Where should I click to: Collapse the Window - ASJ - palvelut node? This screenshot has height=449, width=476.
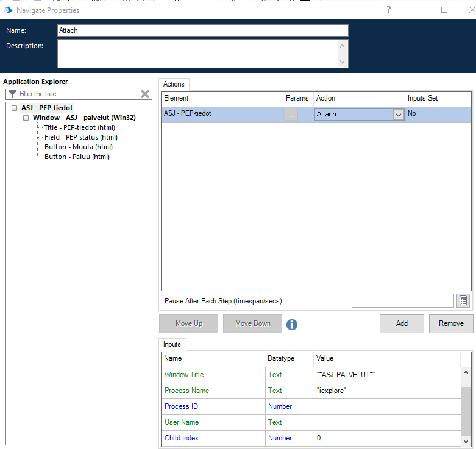tap(26, 118)
